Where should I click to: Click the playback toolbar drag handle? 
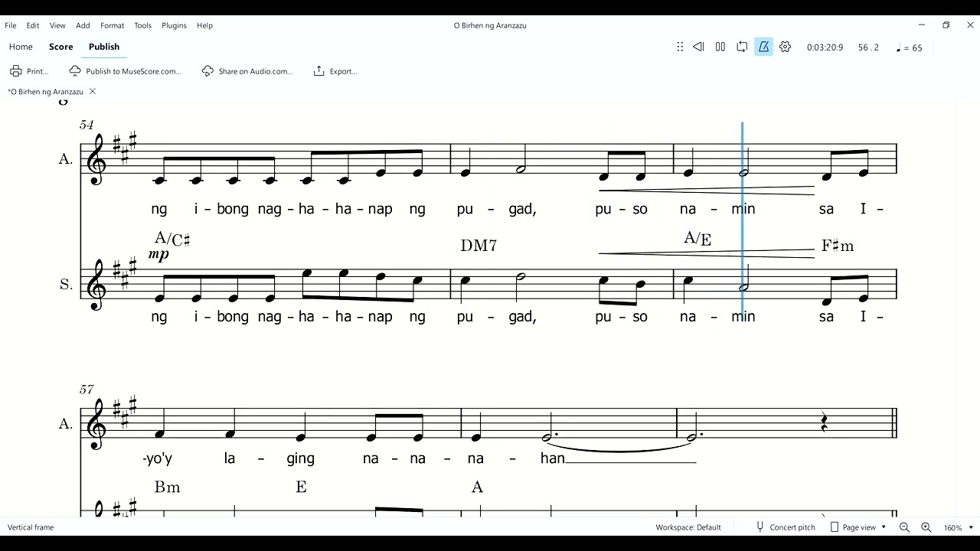coord(680,47)
